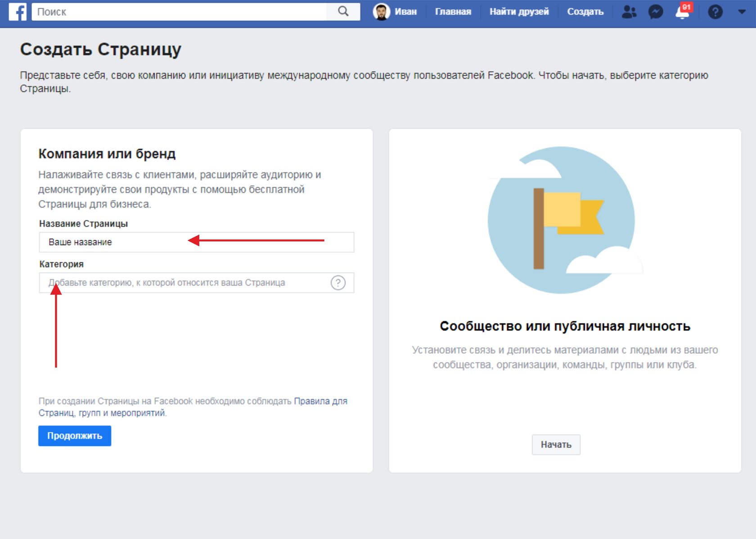The height and width of the screenshot is (539, 756).
Task: Open Главная in the top bar
Action: click(453, 12)
